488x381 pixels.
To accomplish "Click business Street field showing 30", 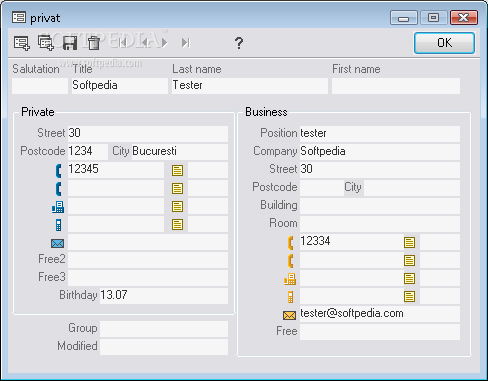I will (380, 170).
